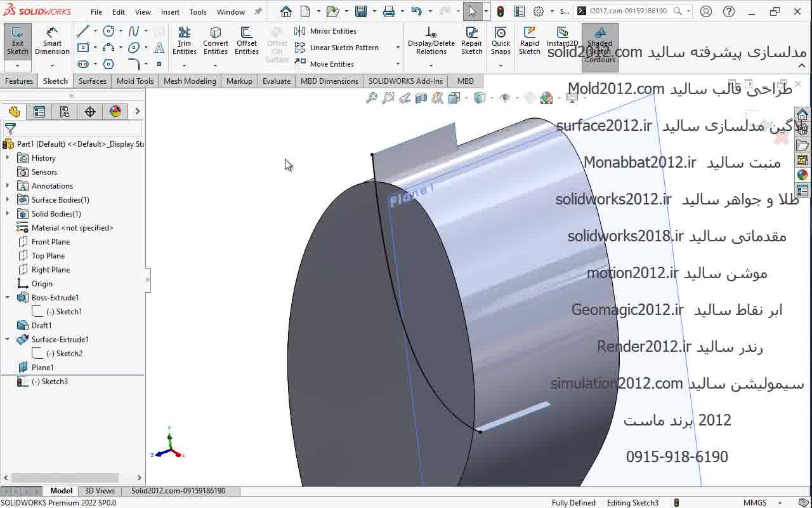The height and width of the screenshot is (508, 812).
Task: Click Mirror Entities
Action: tap(326, 31)
